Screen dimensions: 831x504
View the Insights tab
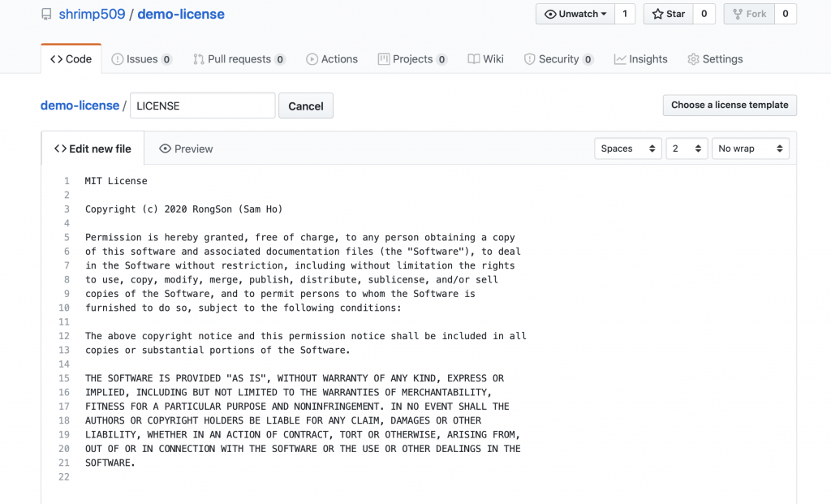tap(641, 58)
